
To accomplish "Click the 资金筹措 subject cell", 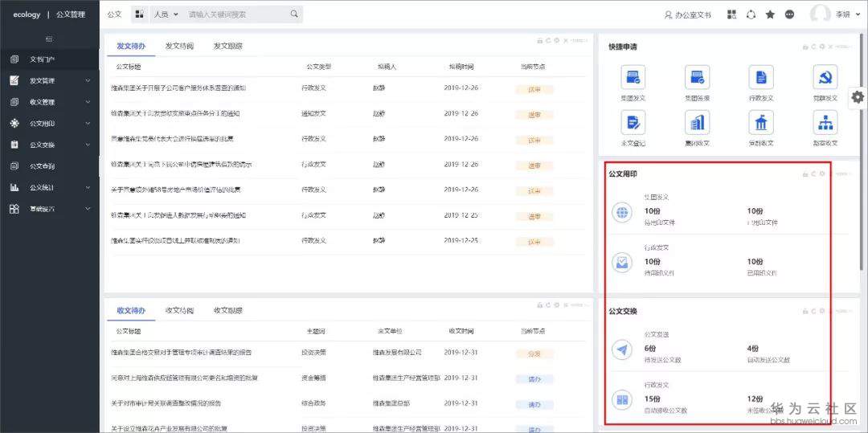I will coord(314,378).
